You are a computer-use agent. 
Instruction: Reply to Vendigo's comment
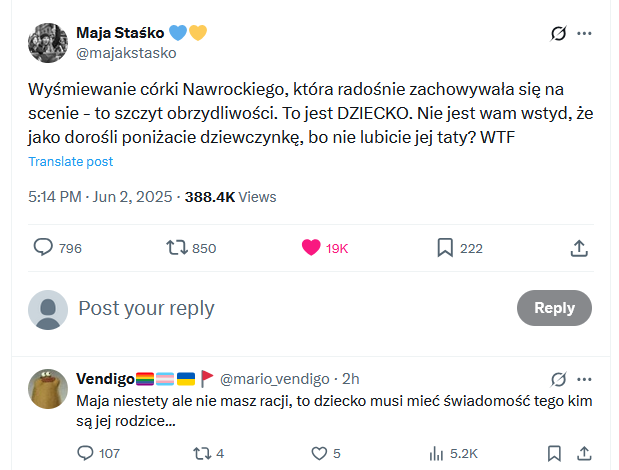point(85,453)
